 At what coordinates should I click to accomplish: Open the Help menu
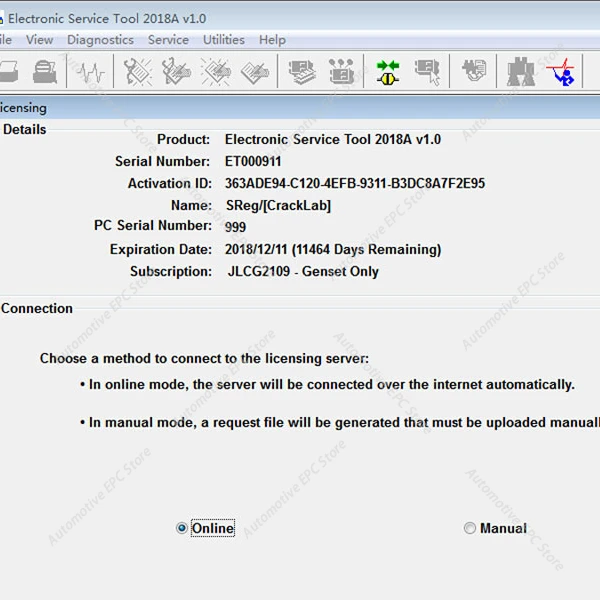[272, 40]
